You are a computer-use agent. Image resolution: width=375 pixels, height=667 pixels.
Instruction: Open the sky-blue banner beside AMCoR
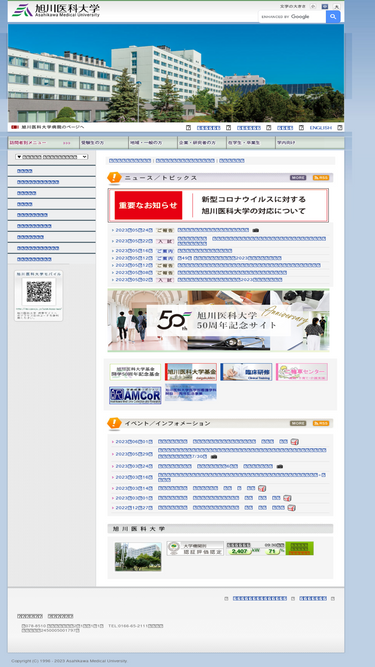click(191, 392)
